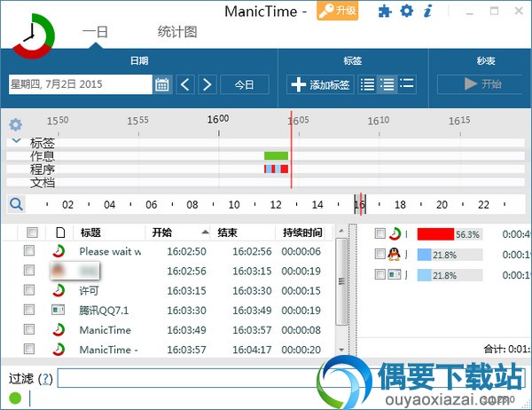Image resolution: width=532 pixels, height=410 pixels.
Task: Click the 16 hour marker on the day ruler
Action: coord(360,204)
